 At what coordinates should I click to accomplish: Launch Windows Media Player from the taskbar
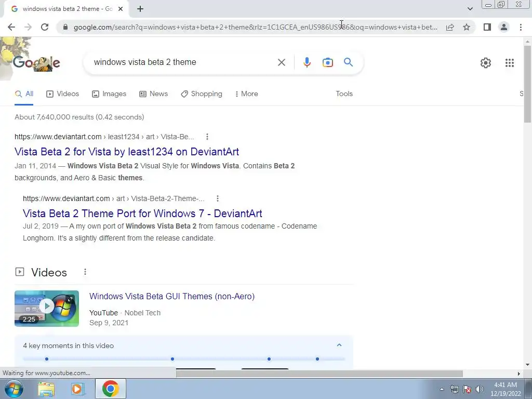(x=77, y=389)
